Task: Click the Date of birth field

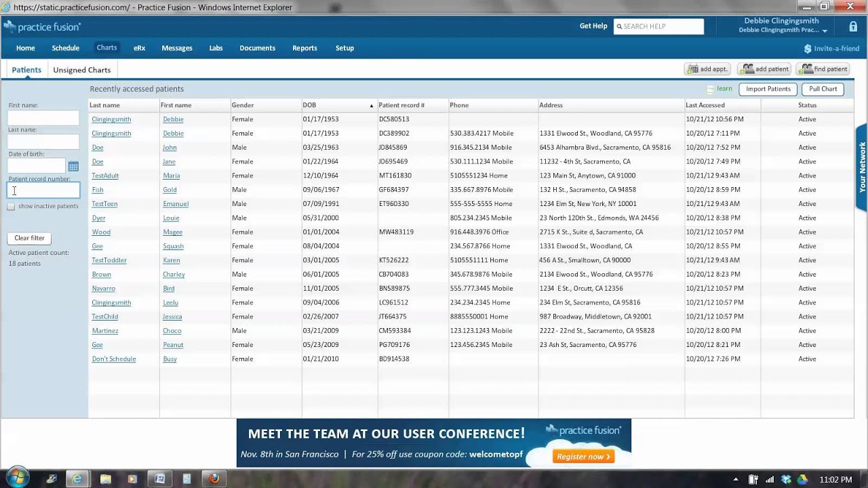Action: coord(37,166)
